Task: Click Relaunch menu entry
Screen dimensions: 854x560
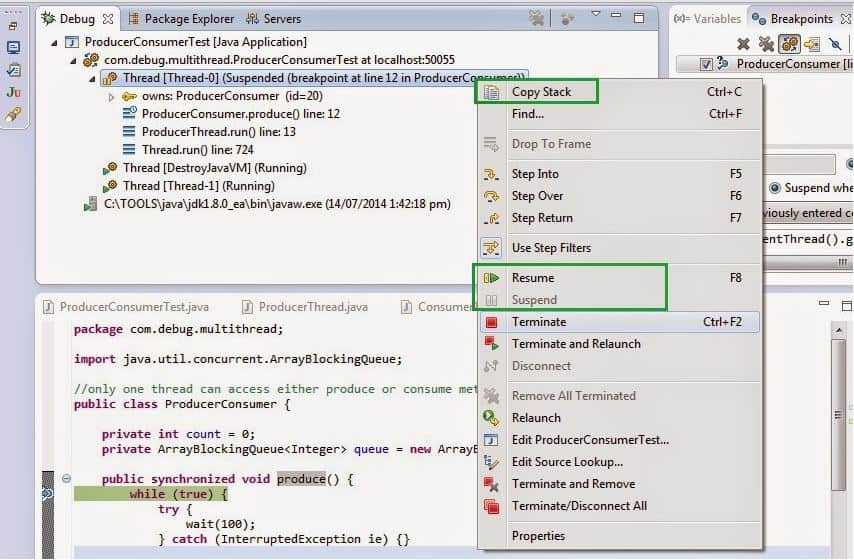Action: (619, 418)
